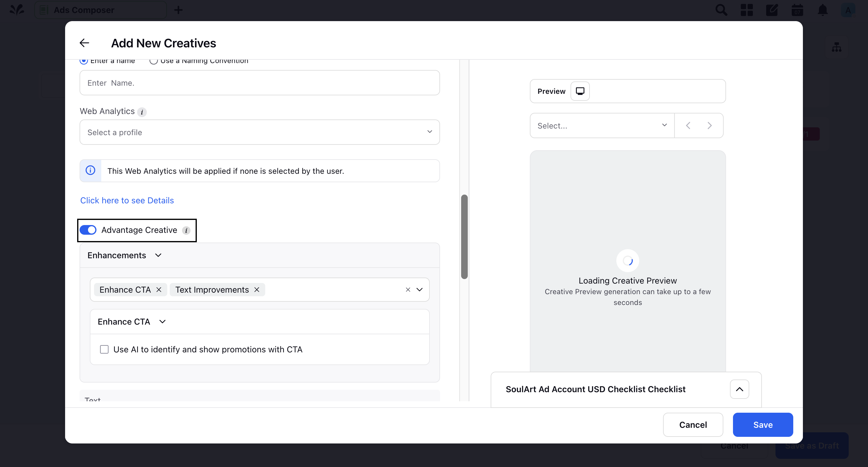868x467 pixels.
Task: Check Use AI to identify promotions with CTA
Action: tap(104, 349)
